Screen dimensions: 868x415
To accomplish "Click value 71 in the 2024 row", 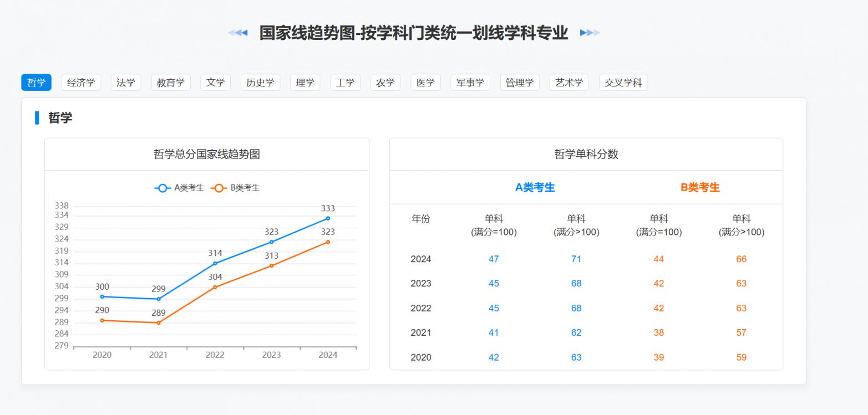I will 576,259.
